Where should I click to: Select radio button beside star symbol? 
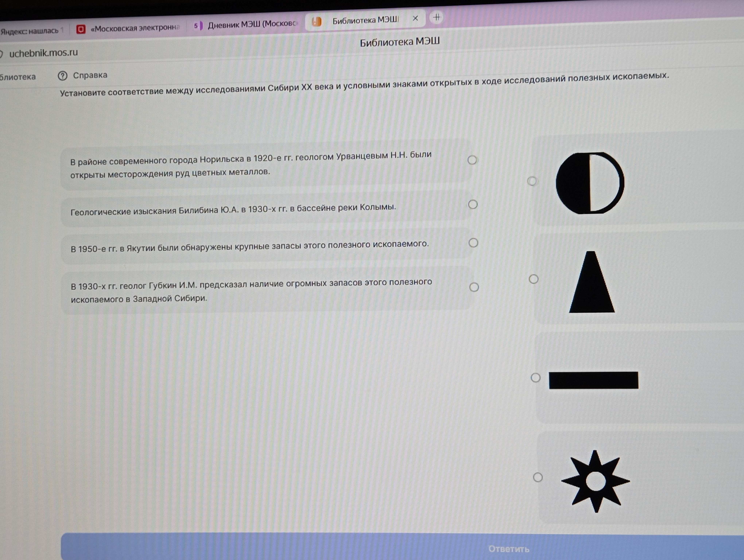(537, 477)
